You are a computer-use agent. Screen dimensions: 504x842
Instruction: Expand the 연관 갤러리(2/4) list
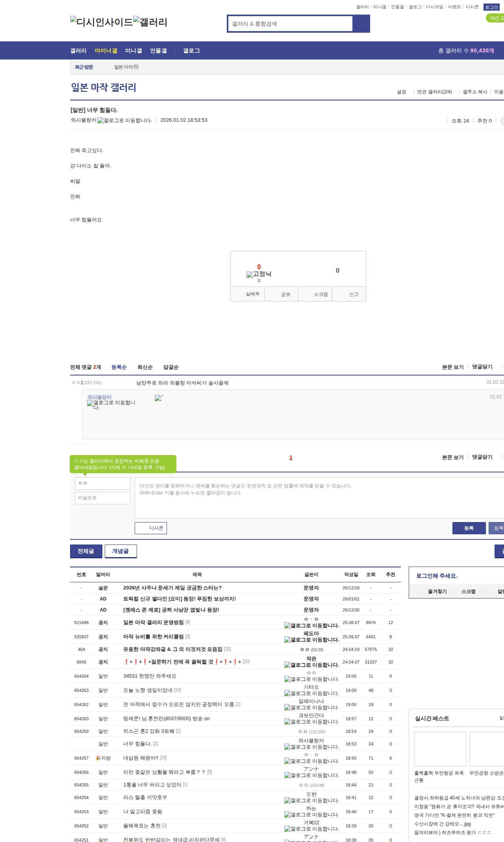(x=434, y=92)
